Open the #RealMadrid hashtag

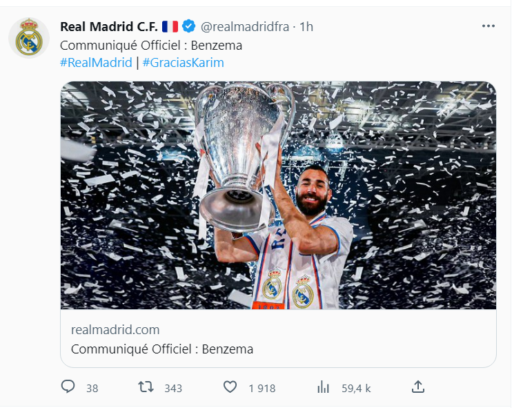pos(96,63)
